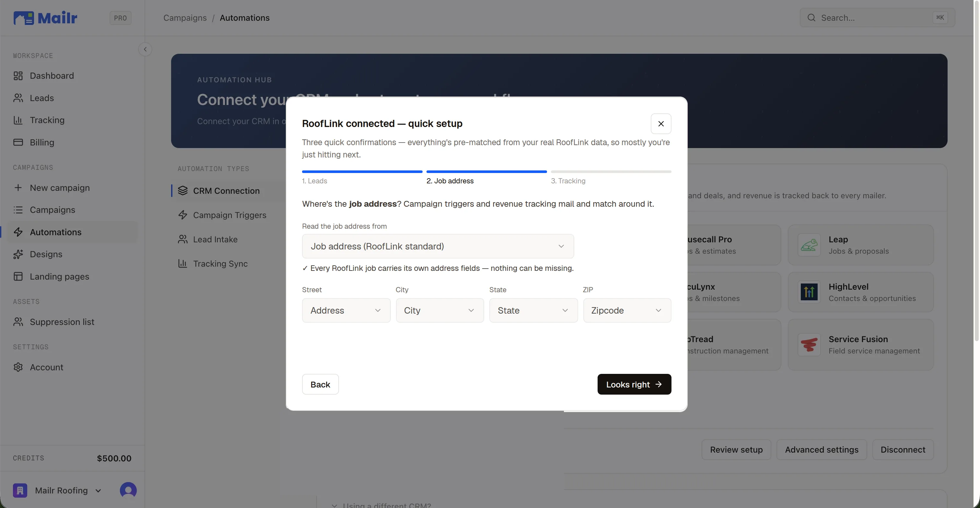This screenshot has width=980, height=508.
Task: Click the Landing pages layout icon
Action: pyautogui.click(x=18, y=276)
